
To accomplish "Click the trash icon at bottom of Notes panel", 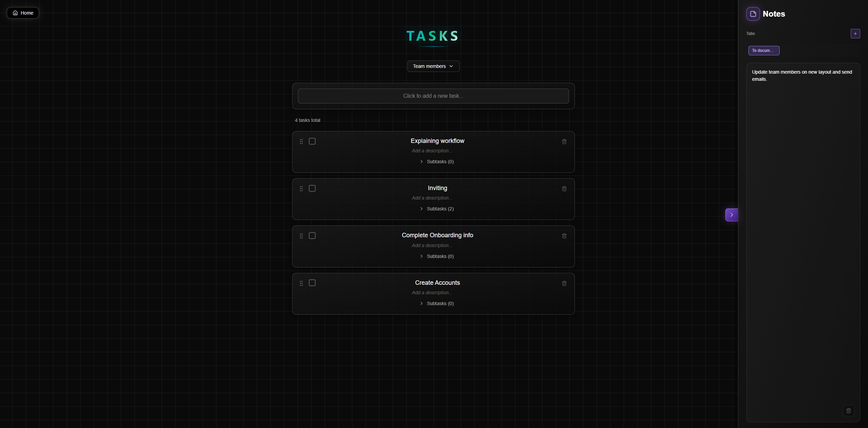I will pyautogui.click(x=848, y=410).
